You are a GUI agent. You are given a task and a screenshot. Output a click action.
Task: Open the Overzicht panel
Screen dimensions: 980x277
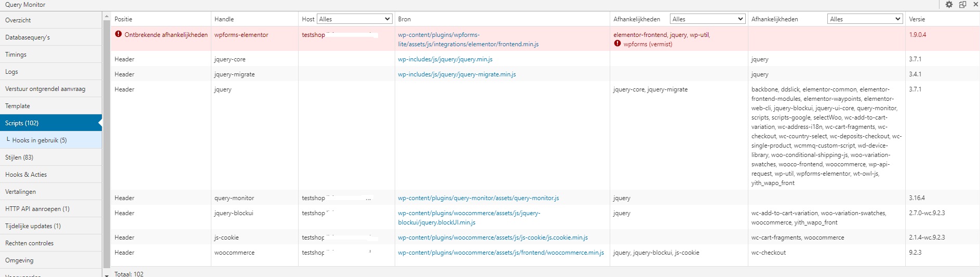[x=51, y=20]
